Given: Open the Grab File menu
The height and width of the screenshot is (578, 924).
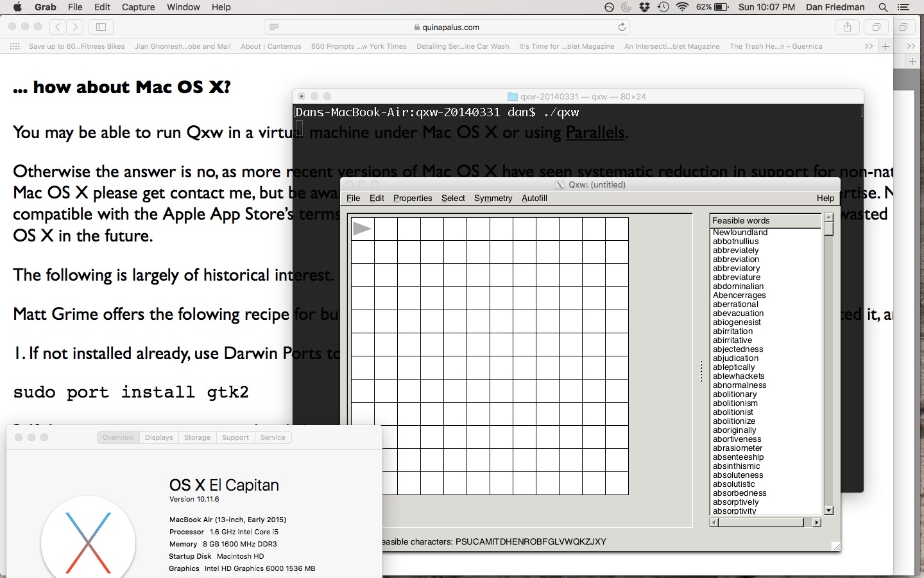Looking at the screenshot, I should point(75,7).
